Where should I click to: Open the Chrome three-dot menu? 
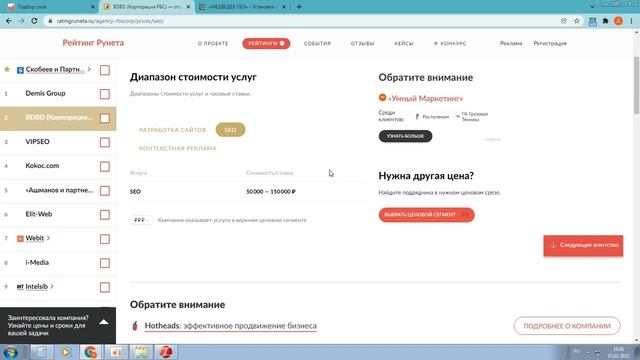(631, 21)
